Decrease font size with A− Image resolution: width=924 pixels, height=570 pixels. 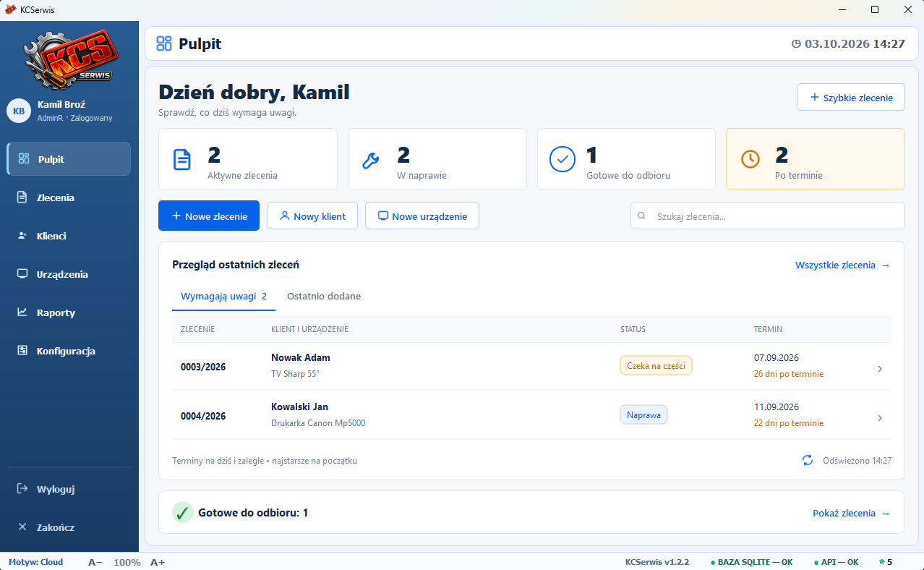click(x=95, y=562)
